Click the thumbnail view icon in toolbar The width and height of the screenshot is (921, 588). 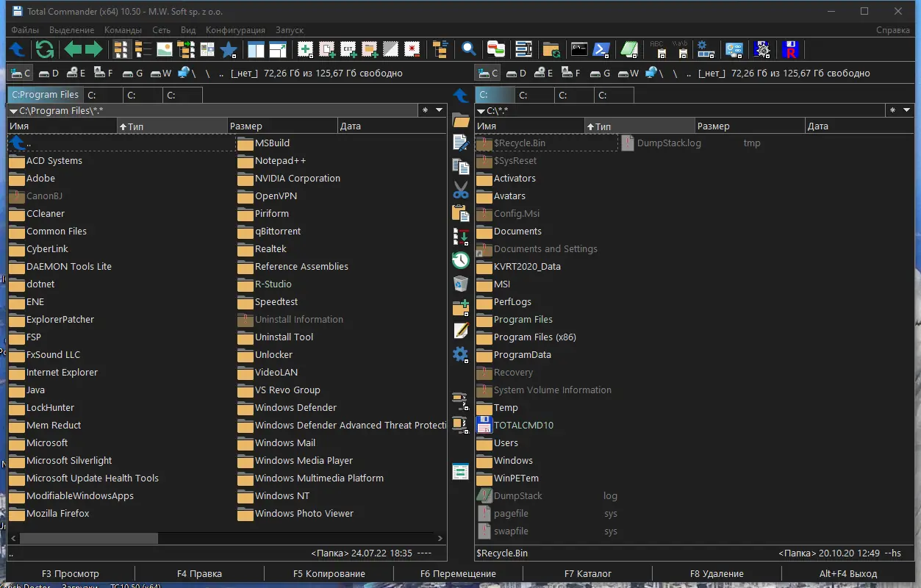pos(164,49)
